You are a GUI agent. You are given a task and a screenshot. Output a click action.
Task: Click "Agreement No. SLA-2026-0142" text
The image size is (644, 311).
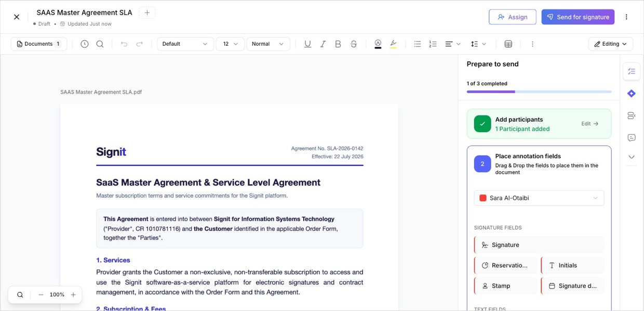pyautogui.click(x=327, y=149)
